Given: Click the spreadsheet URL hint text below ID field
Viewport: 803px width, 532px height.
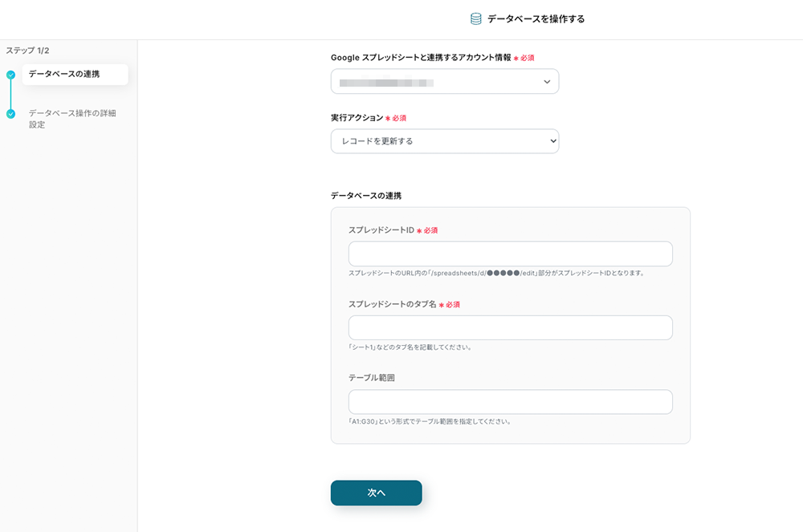Looking at the screenshot, I should coord(496,273).
